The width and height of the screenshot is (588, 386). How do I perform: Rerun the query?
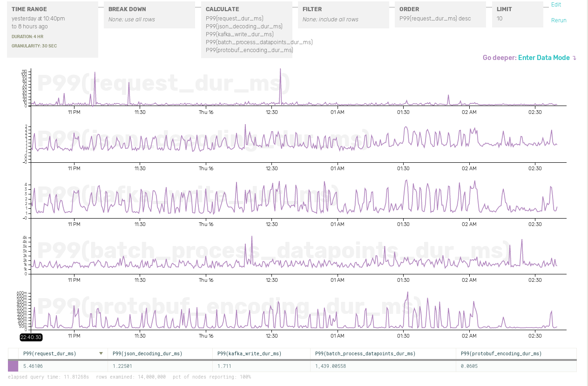559,20
